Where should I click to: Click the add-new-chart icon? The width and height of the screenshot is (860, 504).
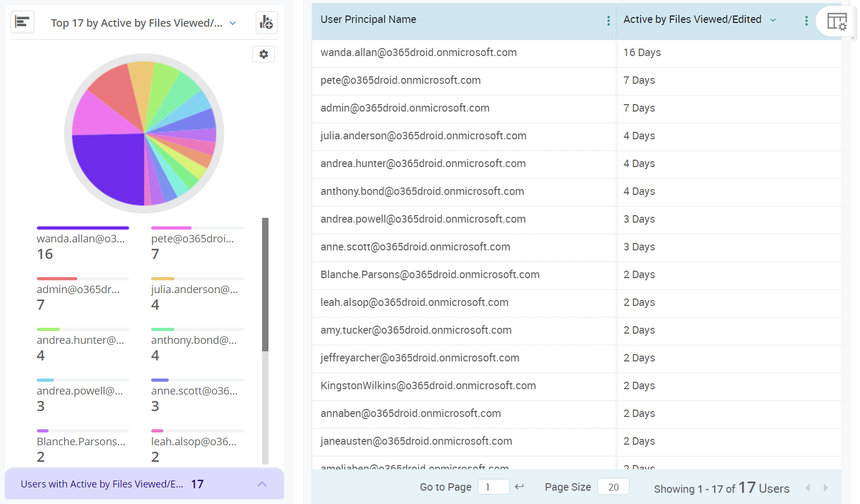pyautogui.click(x=266, y=22)
